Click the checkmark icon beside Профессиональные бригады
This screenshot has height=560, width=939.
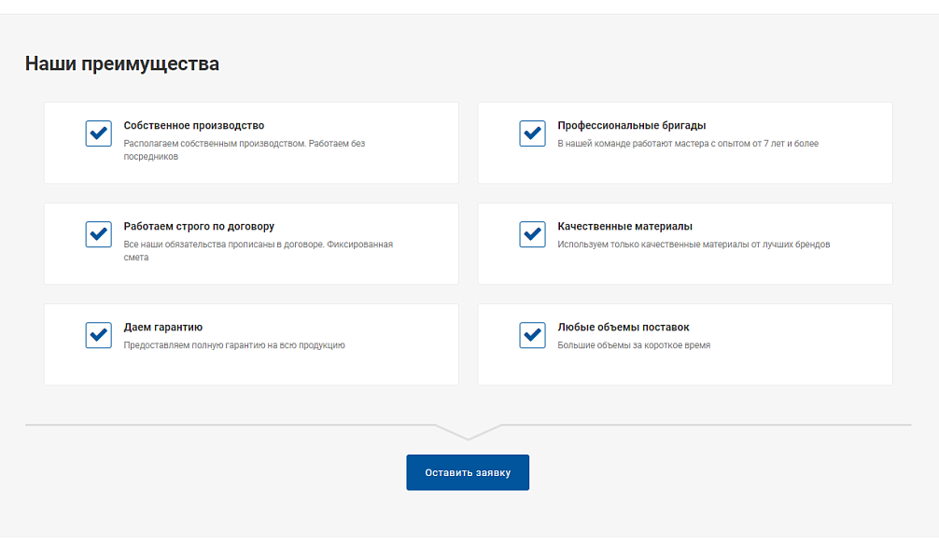532,133
